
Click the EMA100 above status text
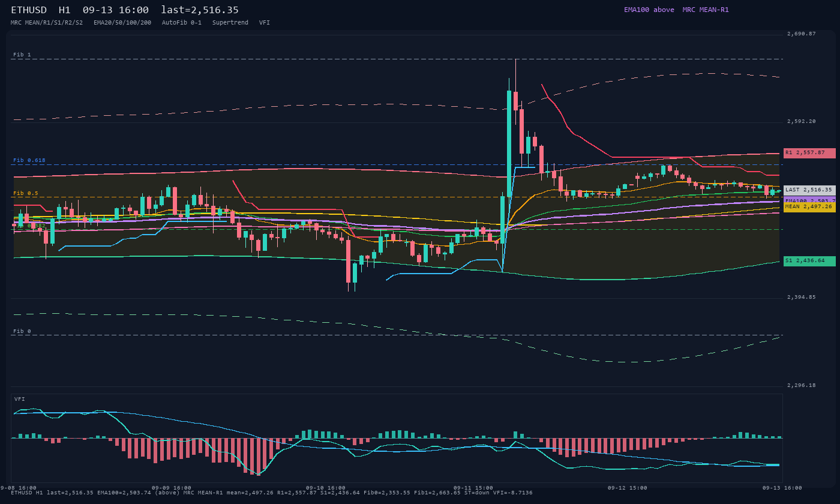coord(649,10)
